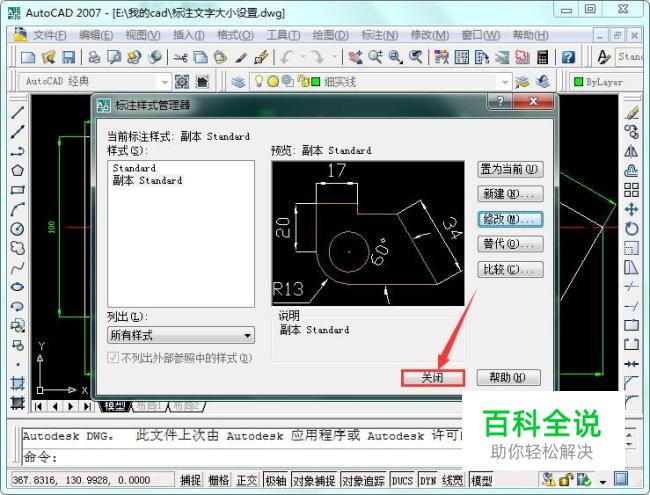
Task: Click the 命令: command line input
Action: click(243, 457)
